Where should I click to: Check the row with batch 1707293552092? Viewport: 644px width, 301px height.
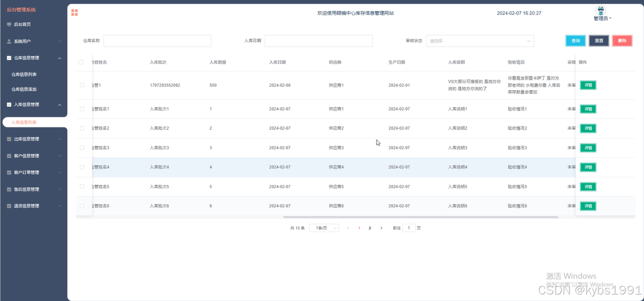pyautogui.click(x=82, y=85)
